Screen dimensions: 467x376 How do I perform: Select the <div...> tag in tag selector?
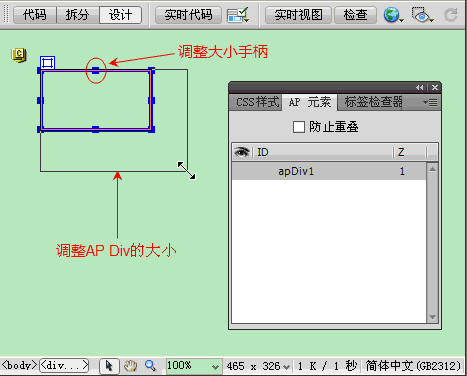[x=64, y=365]
